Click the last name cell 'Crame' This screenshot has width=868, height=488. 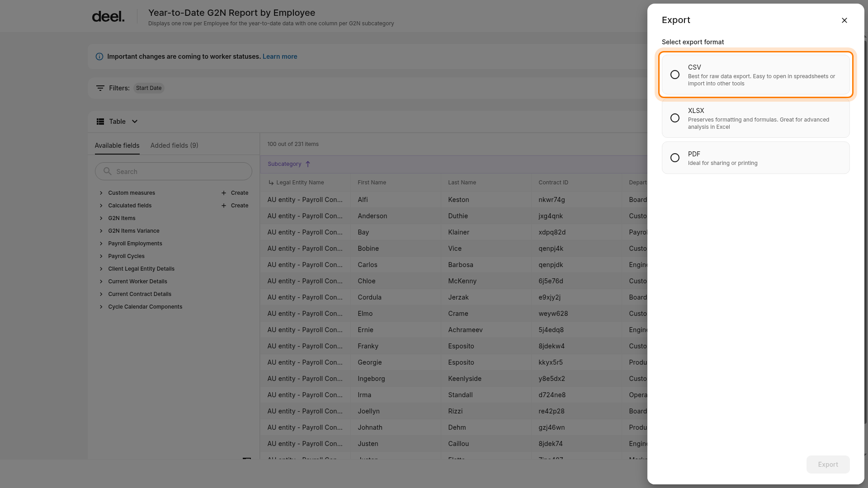tap(458, 314)
